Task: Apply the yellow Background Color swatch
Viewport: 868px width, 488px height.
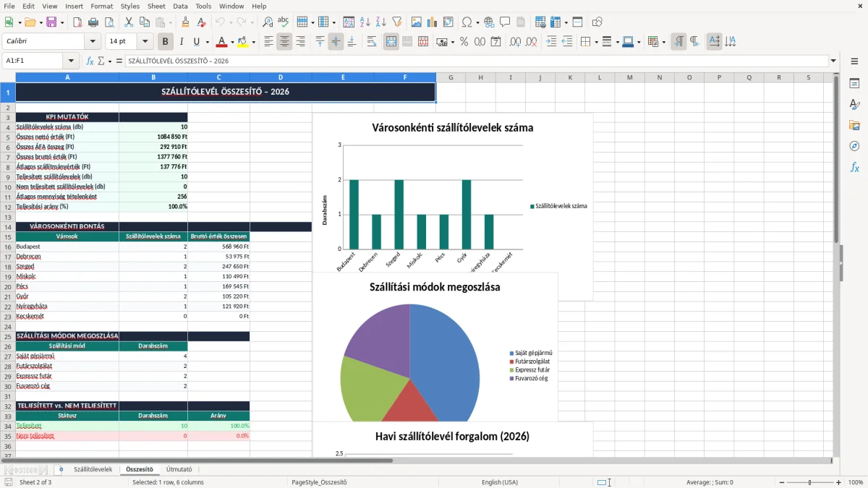Action: pos(242,42)
